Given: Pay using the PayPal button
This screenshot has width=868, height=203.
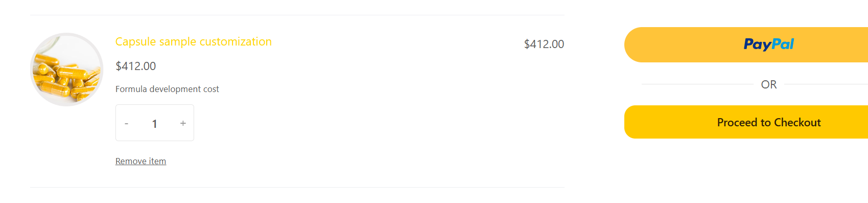Looking at the screenshot, I should [746, 44].
